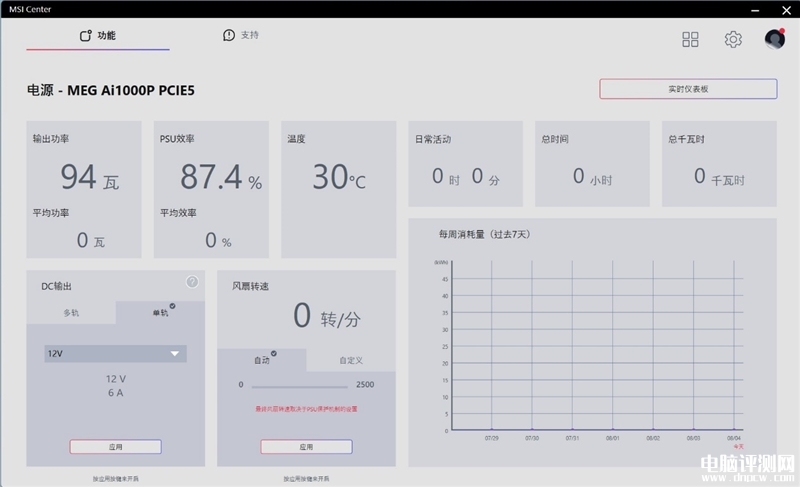The width and height of the screenshot is (800, 487).
Task: Click the 08/04 date marker on chart
Action: point(734,438)
